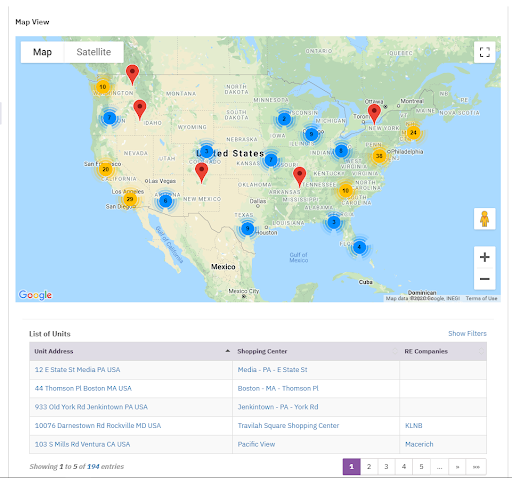This screenshot has height=478, width=512.
Task: Zoom in on the map
Action: (x=485, y=257)
